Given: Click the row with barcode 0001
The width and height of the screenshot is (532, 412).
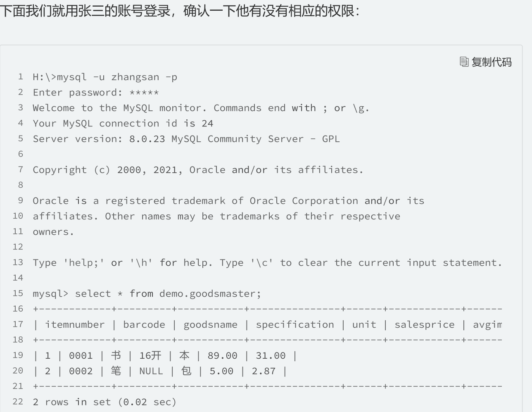Looking at the screenshot, I should pyautogui.click(x=165, y=355).
